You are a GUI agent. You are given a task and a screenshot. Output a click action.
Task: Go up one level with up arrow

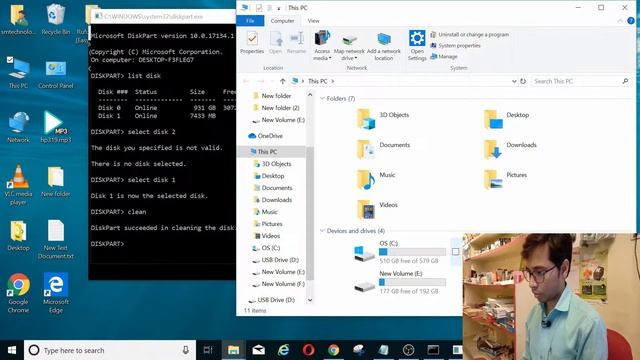pyautogui.click(x=282, y=81)
